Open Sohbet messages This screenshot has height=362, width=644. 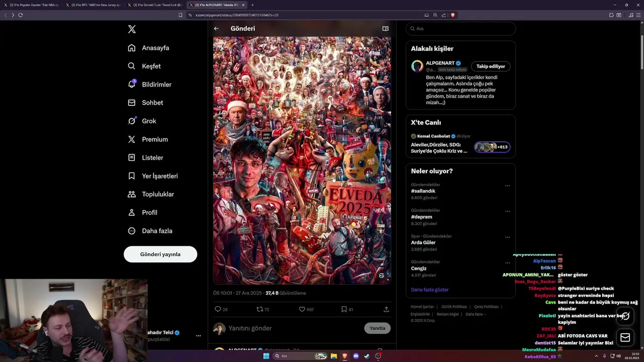click(x=145, y=103)
